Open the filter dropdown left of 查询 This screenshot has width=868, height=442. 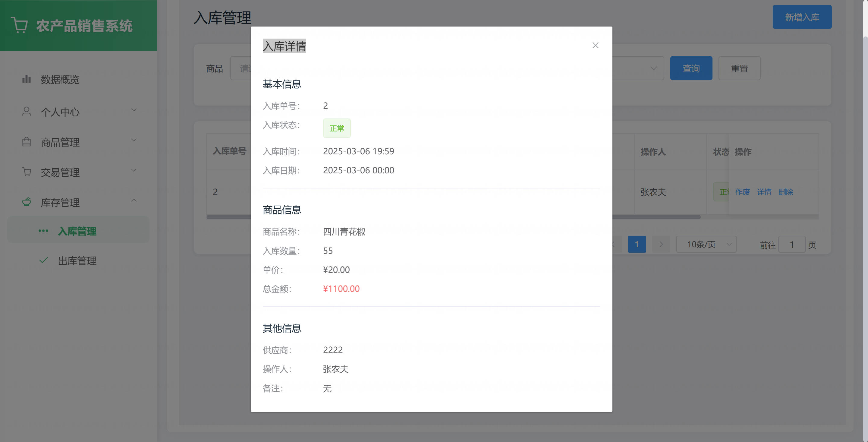coord(638,68)
